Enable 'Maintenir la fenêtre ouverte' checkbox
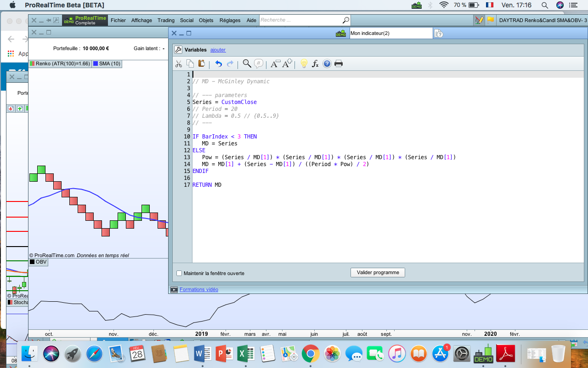Screen dimensions: 588x368 179,273
